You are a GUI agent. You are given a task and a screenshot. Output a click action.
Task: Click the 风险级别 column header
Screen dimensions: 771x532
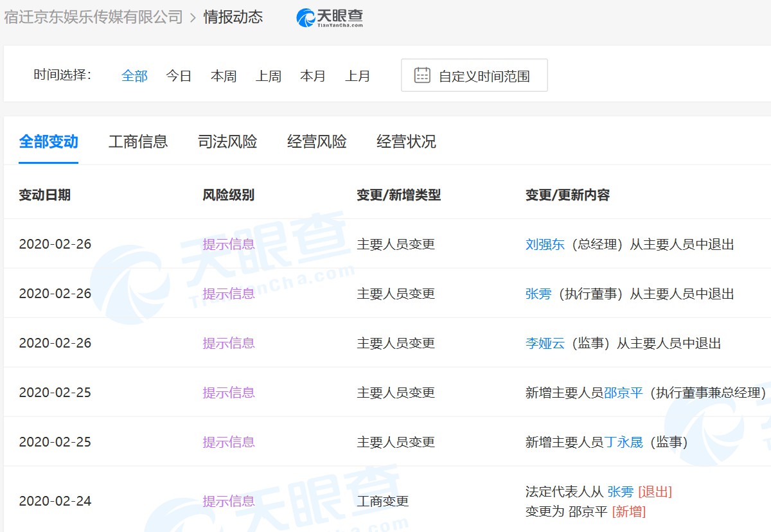[x=229, y=195]
